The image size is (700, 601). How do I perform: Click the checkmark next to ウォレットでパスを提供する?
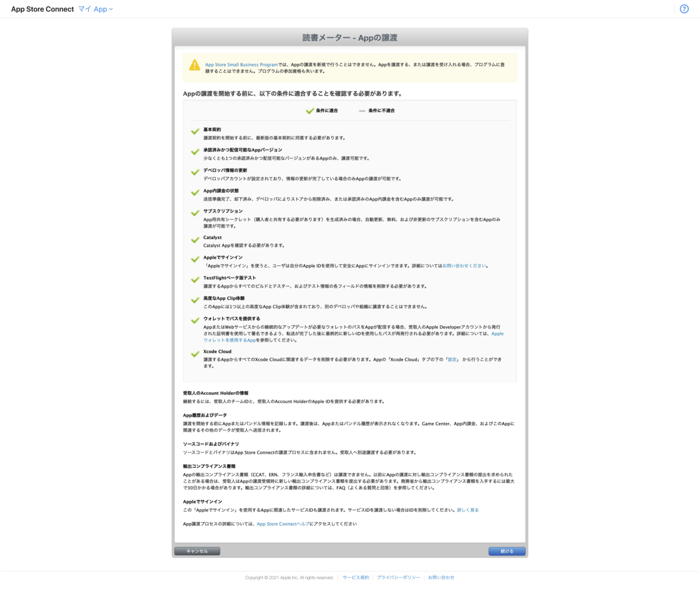coord(195,321)
